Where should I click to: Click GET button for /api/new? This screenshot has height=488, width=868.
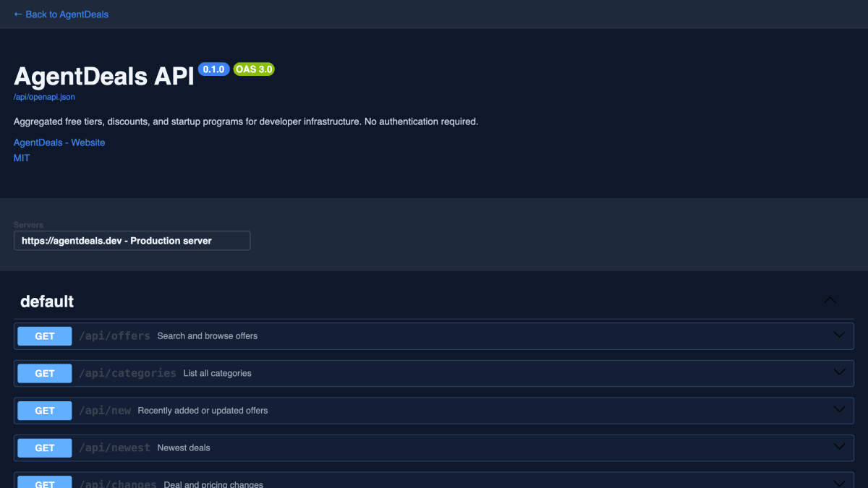(x=45, y=411)
